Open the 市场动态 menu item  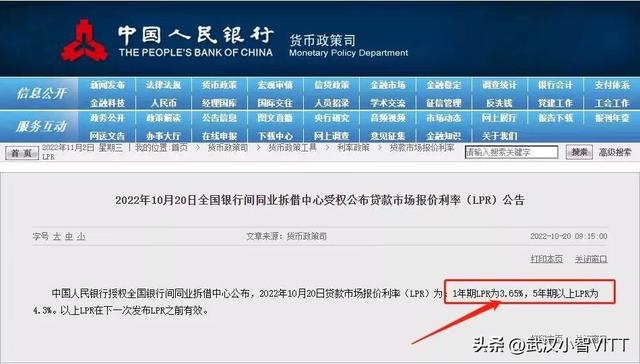pos(444,118)
